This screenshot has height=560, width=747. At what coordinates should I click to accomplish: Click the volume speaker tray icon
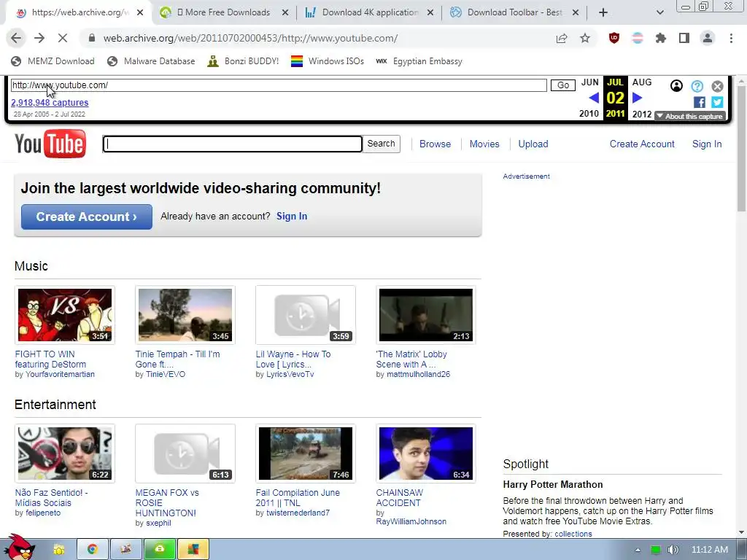tap(673, 550)
